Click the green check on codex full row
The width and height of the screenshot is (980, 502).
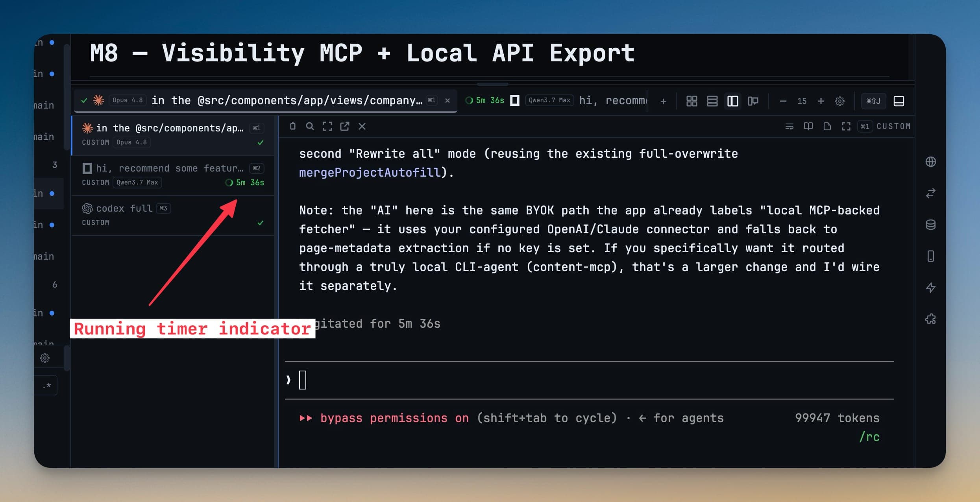click(260, 223)
